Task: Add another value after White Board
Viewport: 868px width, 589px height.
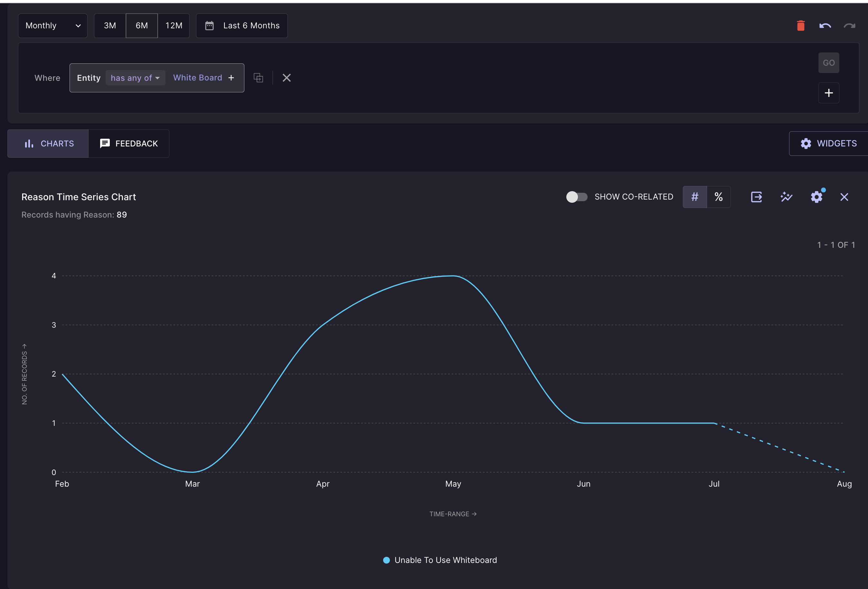Action: pos(231,78)
